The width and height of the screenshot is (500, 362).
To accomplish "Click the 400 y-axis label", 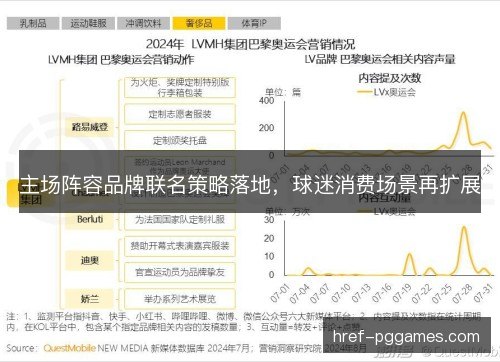I will pos(266,101).
